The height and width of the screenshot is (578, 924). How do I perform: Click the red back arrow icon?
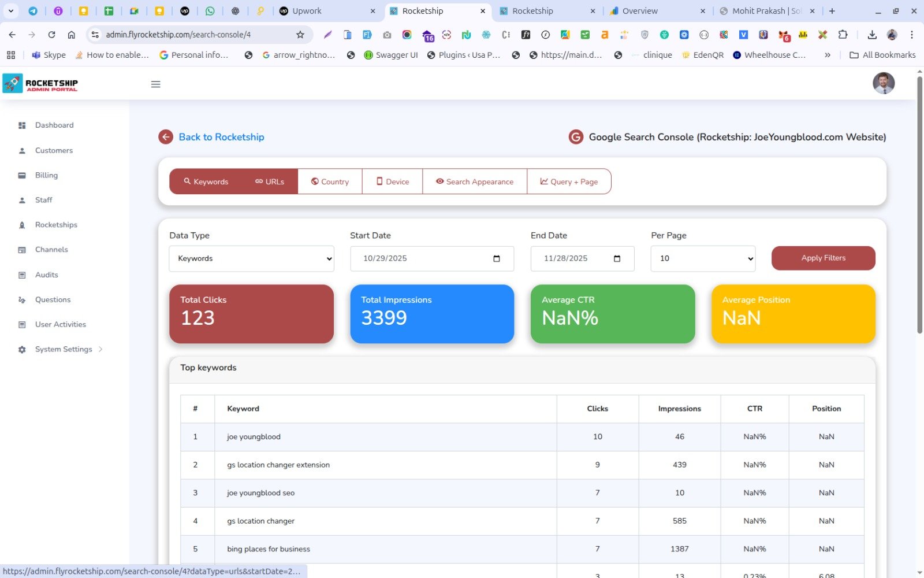(x=166, y=137)
